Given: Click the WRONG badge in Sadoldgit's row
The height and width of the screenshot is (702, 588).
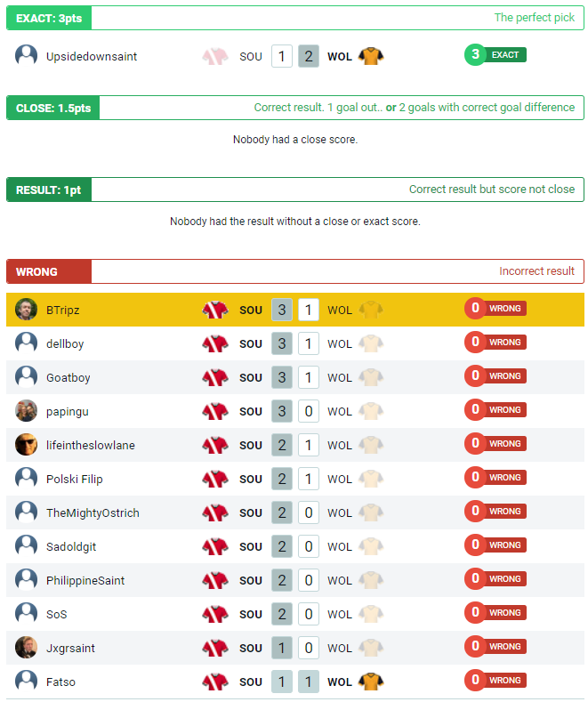Looking at the screenshot, I should click(x=495, y=546).
